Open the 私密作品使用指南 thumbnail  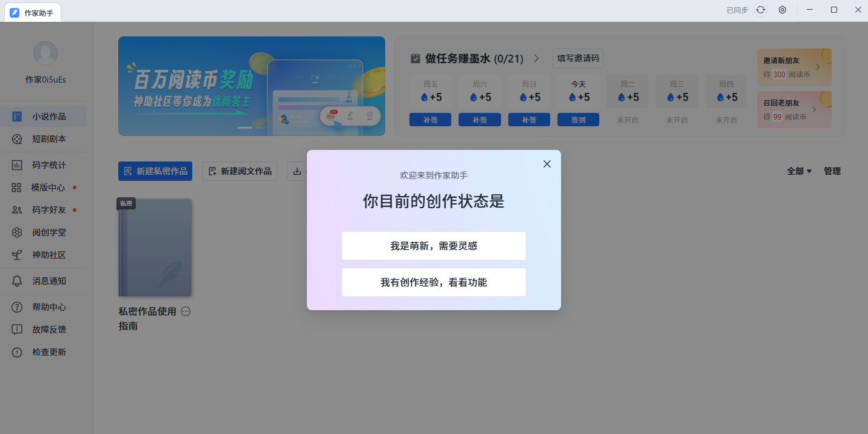click(155, 247)
